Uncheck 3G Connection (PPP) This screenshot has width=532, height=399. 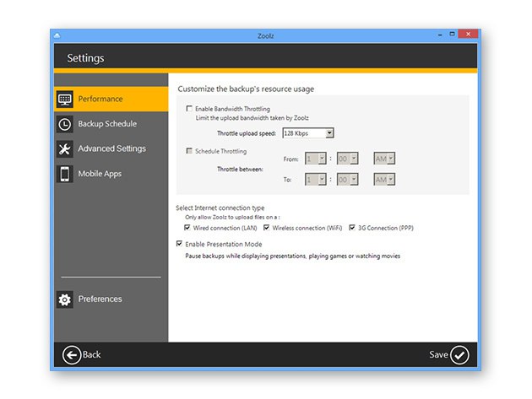tap(352, 228)
